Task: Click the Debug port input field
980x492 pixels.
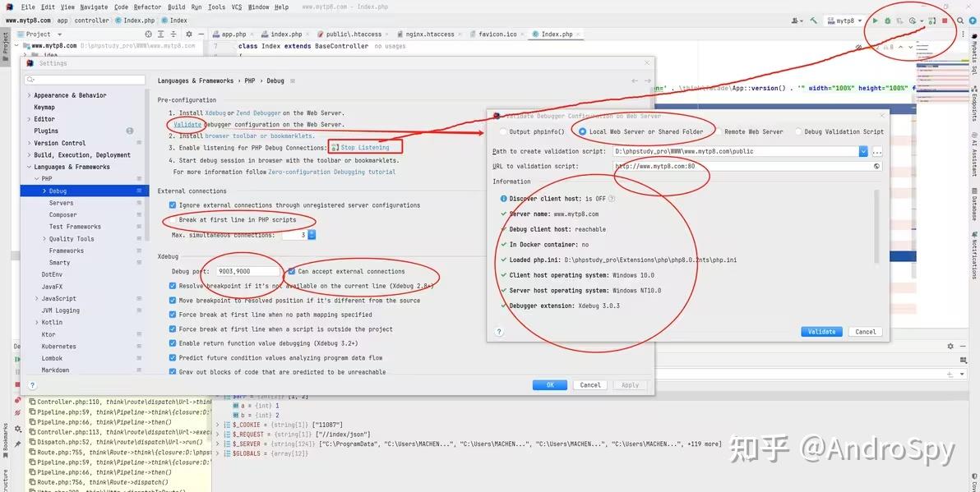Action: 247,271
